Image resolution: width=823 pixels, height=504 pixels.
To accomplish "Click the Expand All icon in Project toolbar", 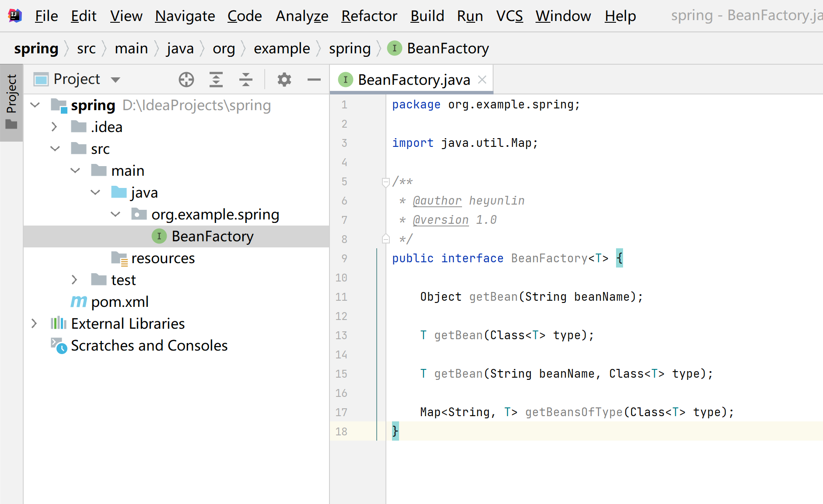I will click(x=217, y=80).
